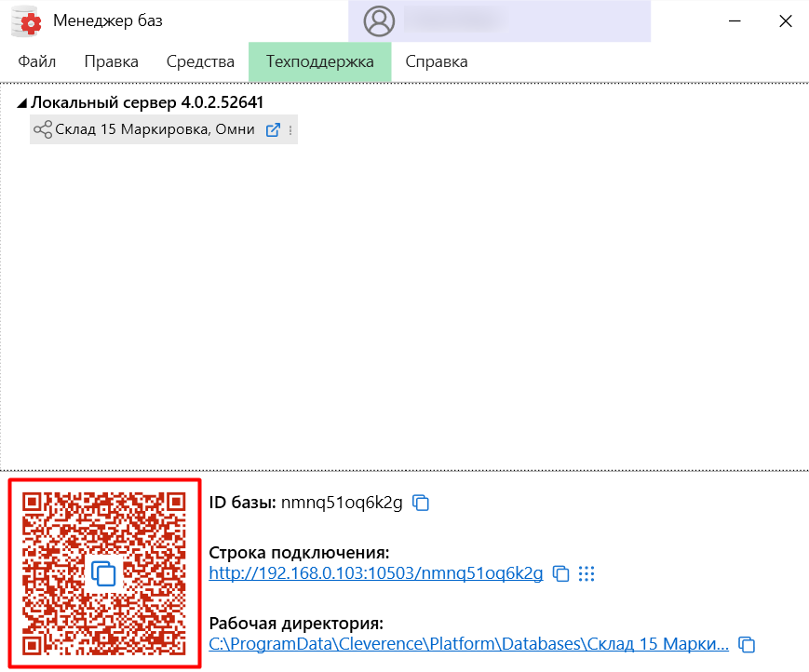
Task: Open the Файл menu
Action: pyautogui.click(x=36, y=61)
